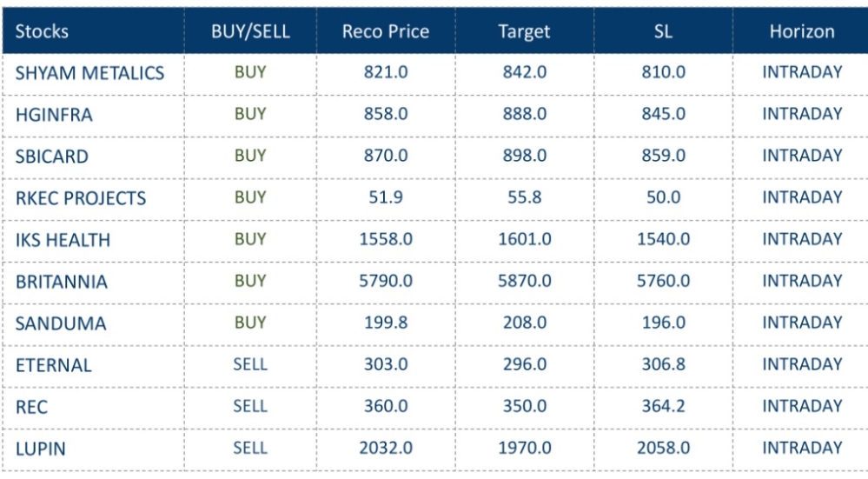Click RKEC PROJECTS reco price 51.9
Screen dimensions: 868x479
[x=386, y=197]
